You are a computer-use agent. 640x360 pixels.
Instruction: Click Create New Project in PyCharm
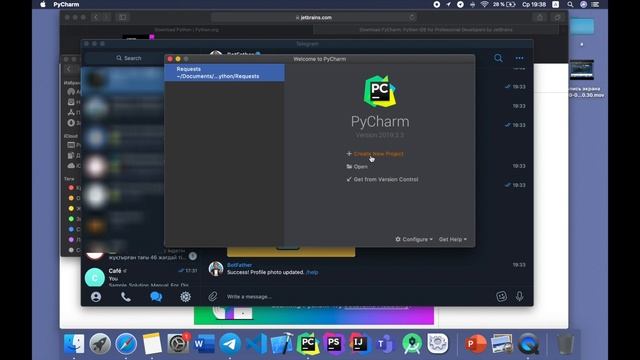378,154
